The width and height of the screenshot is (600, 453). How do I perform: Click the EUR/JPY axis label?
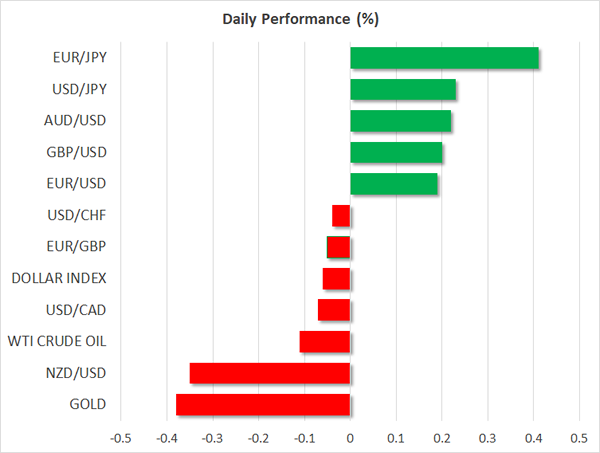(81, 58)
